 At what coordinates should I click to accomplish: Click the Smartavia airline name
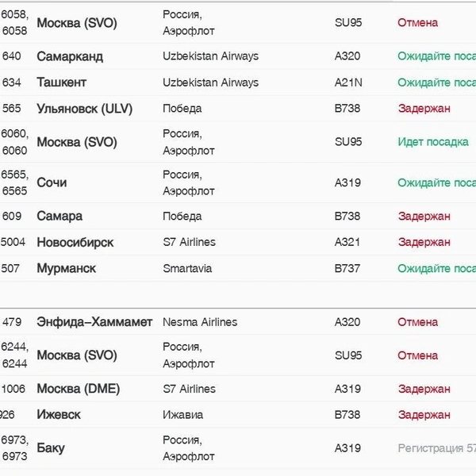187,268
